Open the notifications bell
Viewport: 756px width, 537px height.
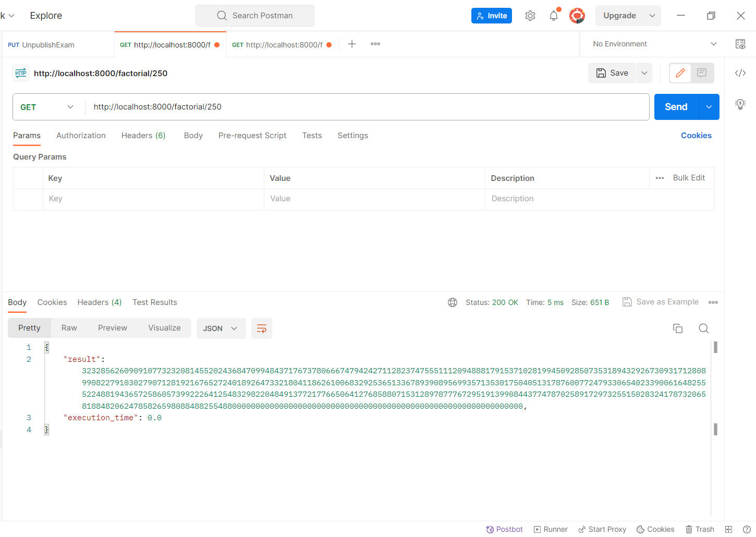[x=554, y=16]
